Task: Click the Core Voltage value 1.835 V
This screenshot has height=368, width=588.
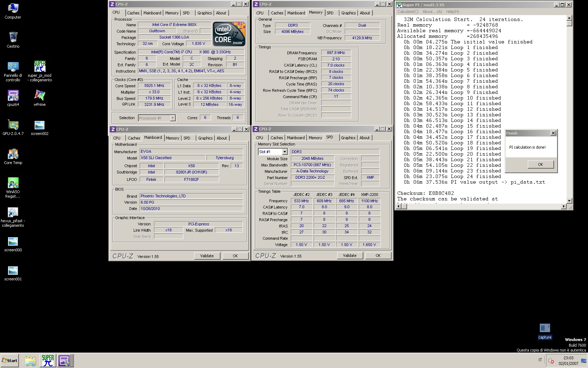Action: pyautogui.click(x=198, y=44)
